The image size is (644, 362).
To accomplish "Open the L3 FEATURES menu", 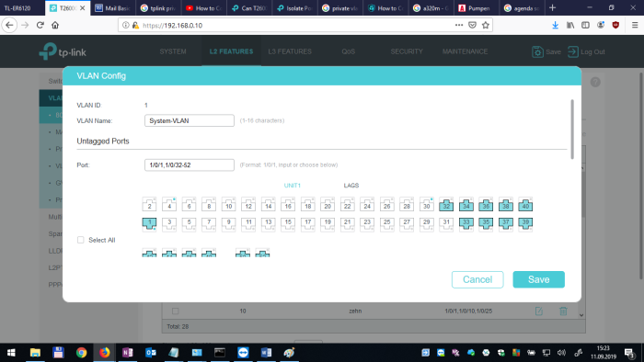I will pos(290,51).
